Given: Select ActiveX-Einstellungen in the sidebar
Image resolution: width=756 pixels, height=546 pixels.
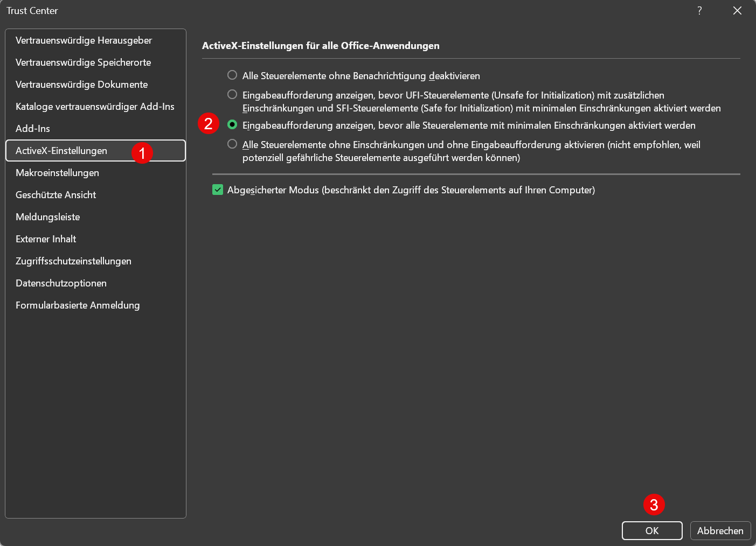Looking at the screenshot, I should click(95, 151).
